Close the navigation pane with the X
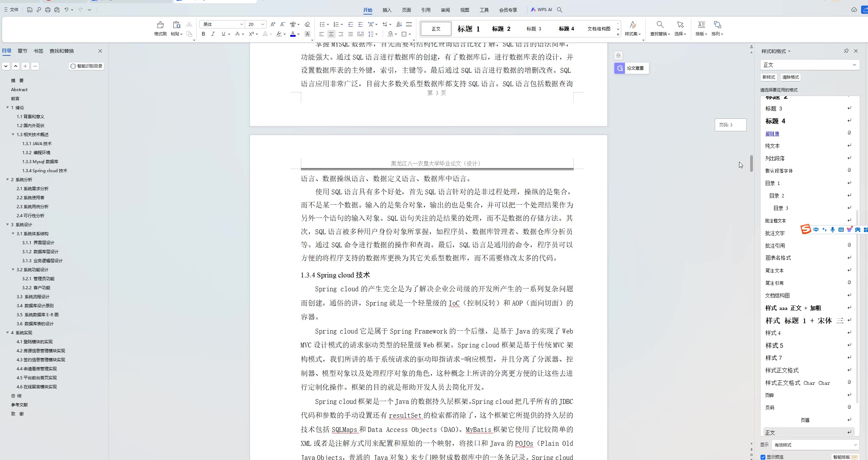 pos(100,51)
